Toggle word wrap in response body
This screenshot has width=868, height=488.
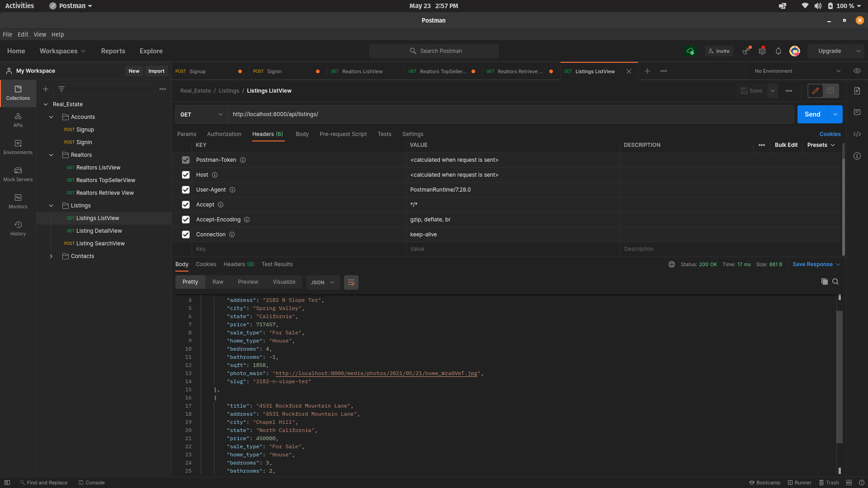pyautogui.click(x=351, y=282)
